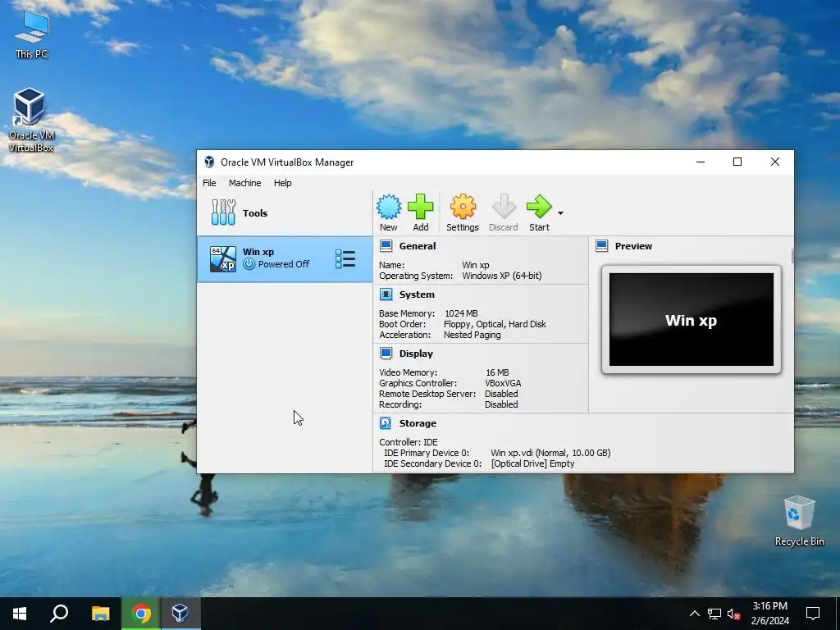Open Google Chrome from the taskbar
This screenshot has width=840, height=630.
pyautogui.click(x=140, y=614)
